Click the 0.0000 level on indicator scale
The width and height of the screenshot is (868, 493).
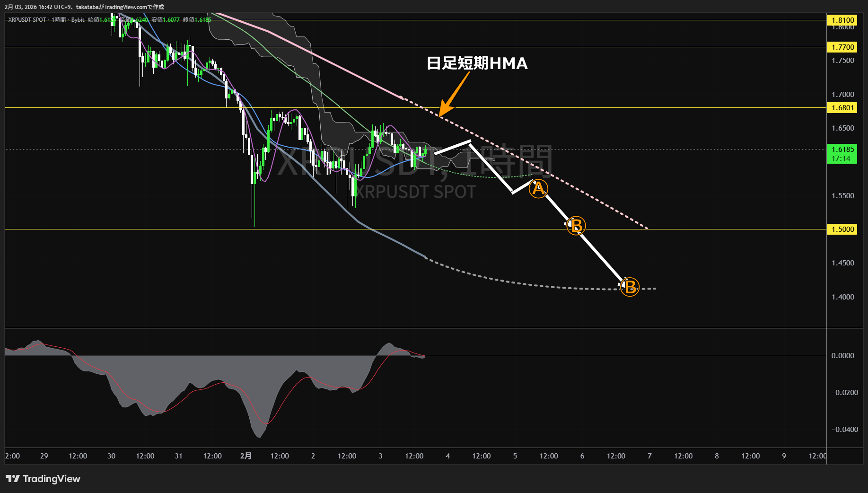(x=842, y=355)
